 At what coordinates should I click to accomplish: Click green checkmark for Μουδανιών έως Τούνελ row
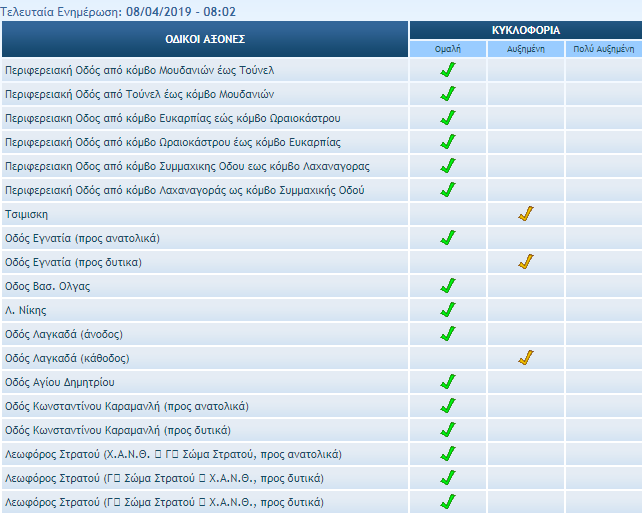[x=448, y=70]
